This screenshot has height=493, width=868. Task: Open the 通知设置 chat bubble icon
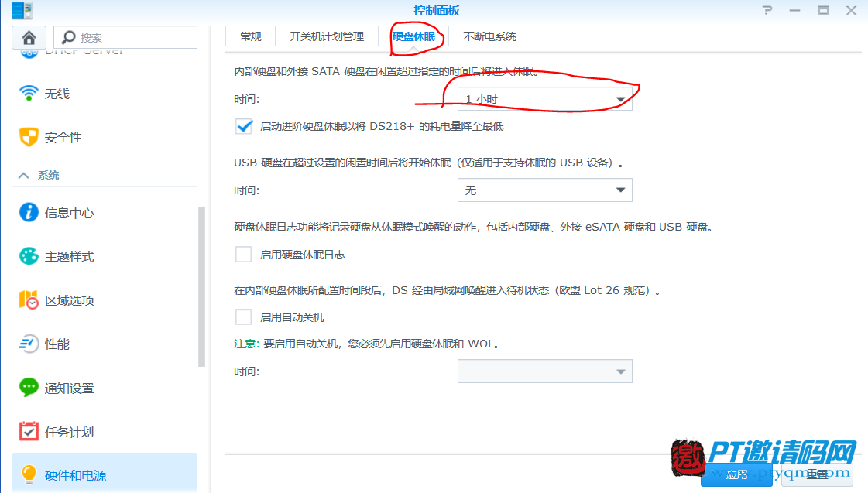28,387
